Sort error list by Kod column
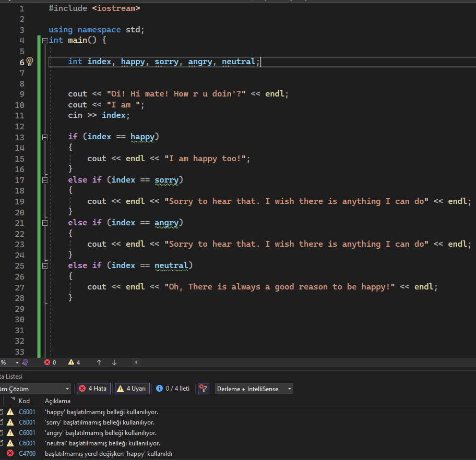This screenshot has width=476, height=460. click(x=25, y=401)
